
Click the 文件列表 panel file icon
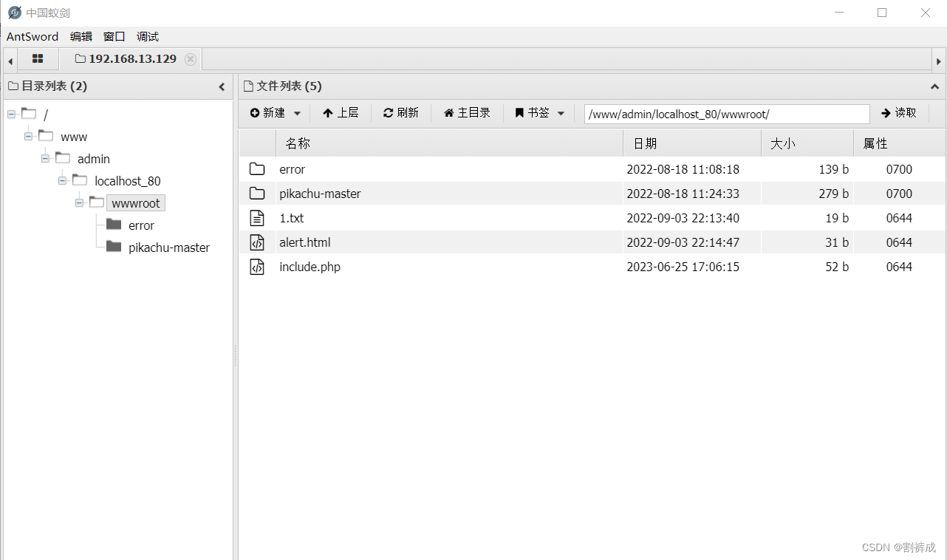pos(247,86)
